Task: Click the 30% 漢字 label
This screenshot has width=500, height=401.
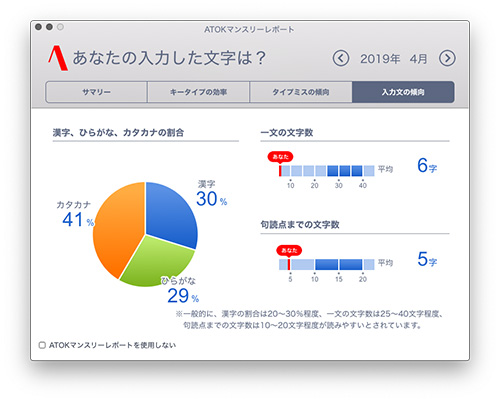Action: pos(211,199)
